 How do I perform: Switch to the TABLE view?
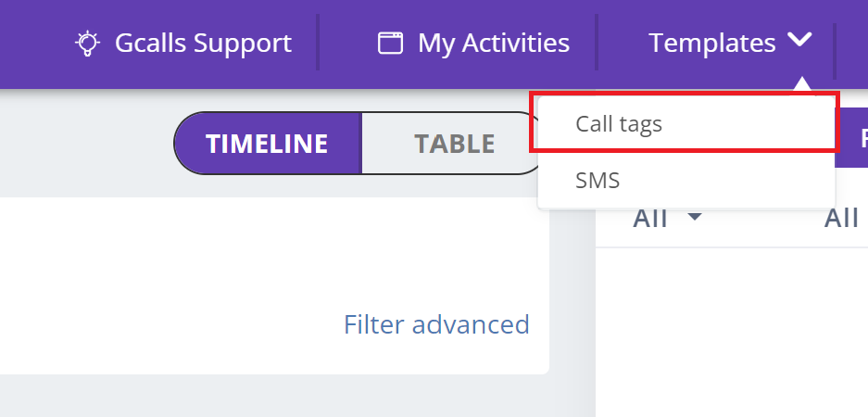click(453, 144)
